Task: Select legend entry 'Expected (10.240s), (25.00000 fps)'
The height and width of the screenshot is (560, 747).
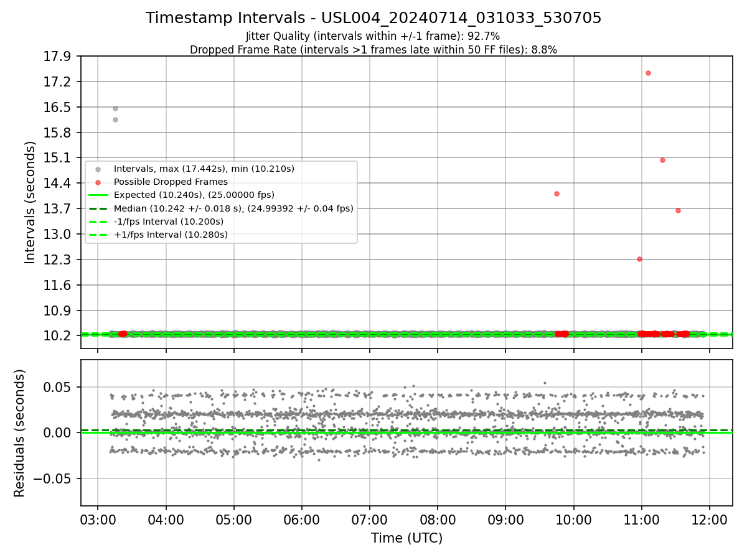Action: (x=194, y=195)
